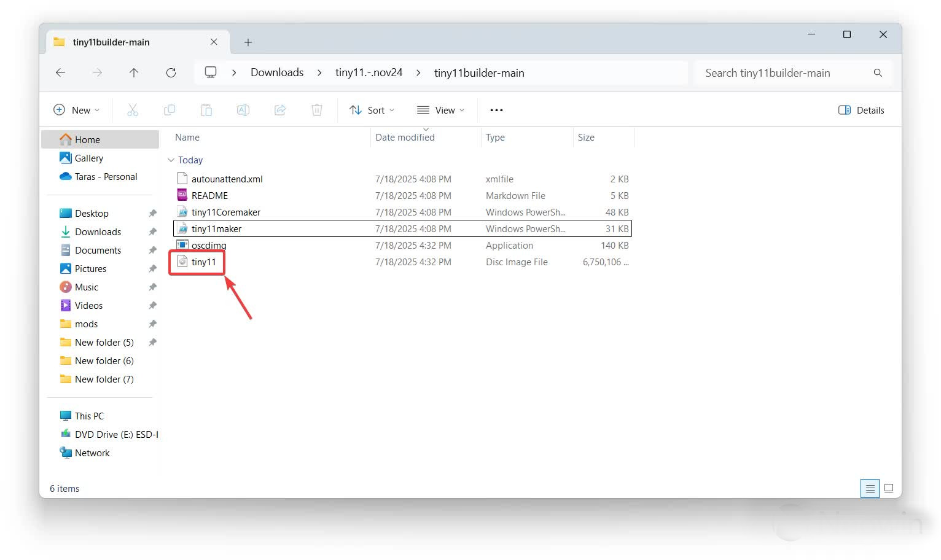Select the oscdimg application

point(402,246)
